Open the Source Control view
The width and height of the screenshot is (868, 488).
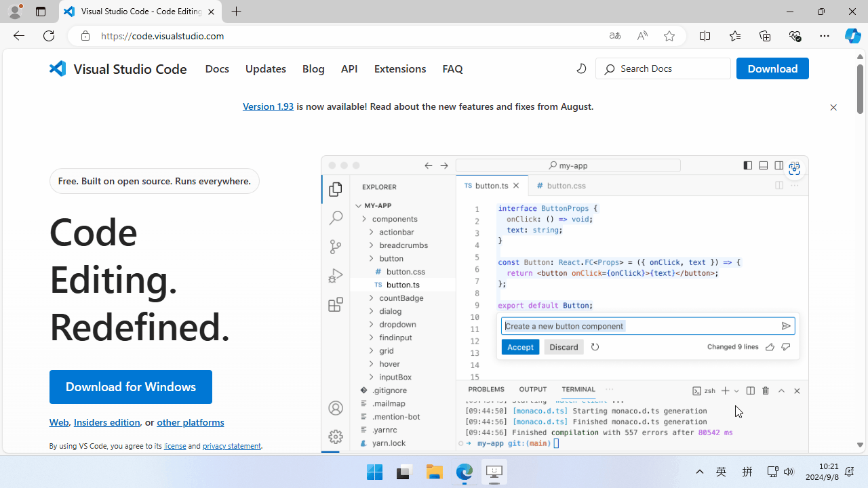point(336,247)
